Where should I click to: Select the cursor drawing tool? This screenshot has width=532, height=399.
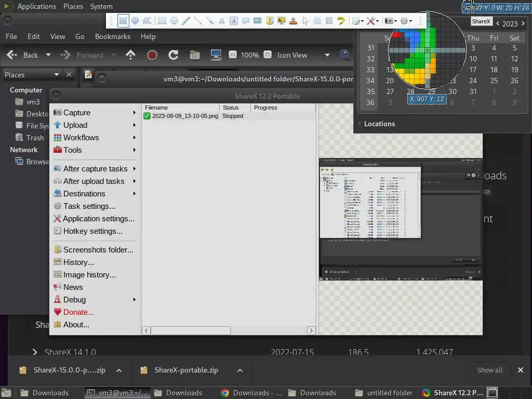click(305, 21)
